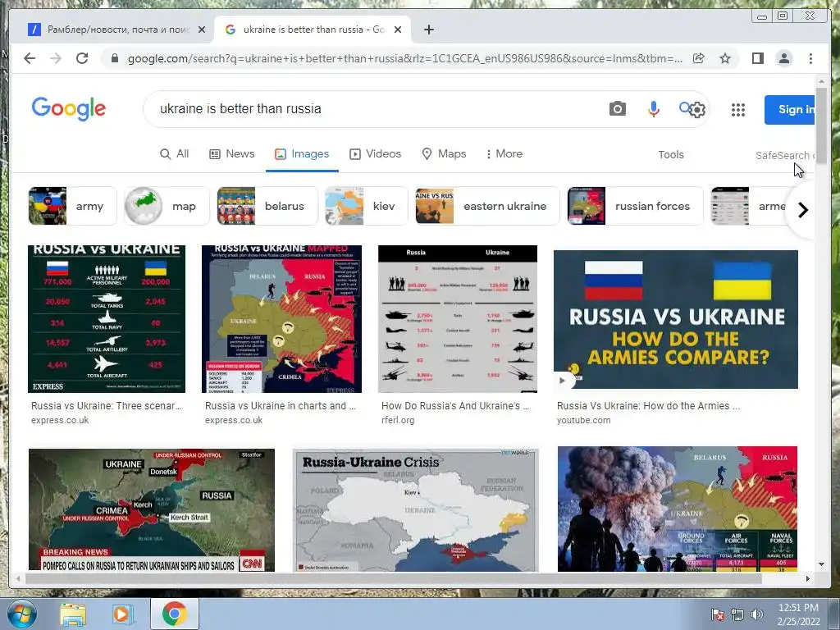Viewport: 840px width, 630px height.
Task: Click the blue search magnifier icon
Action: 685,107
